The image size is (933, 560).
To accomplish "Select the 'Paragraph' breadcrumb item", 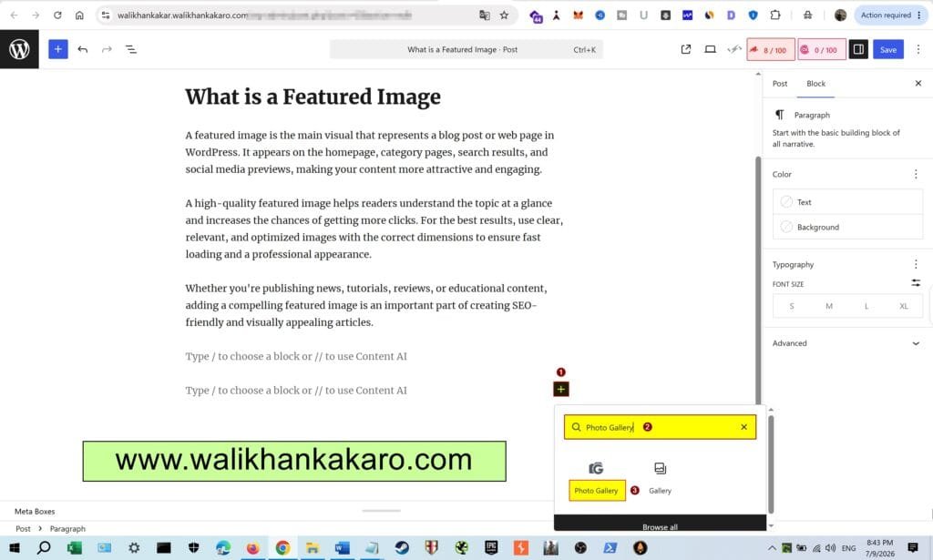I will 67,528.
